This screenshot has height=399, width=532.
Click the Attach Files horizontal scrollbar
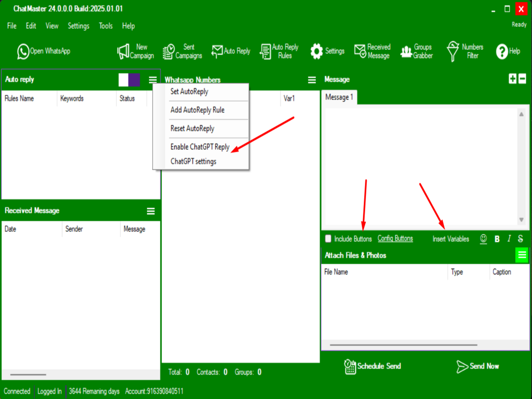tap(403, 345)
